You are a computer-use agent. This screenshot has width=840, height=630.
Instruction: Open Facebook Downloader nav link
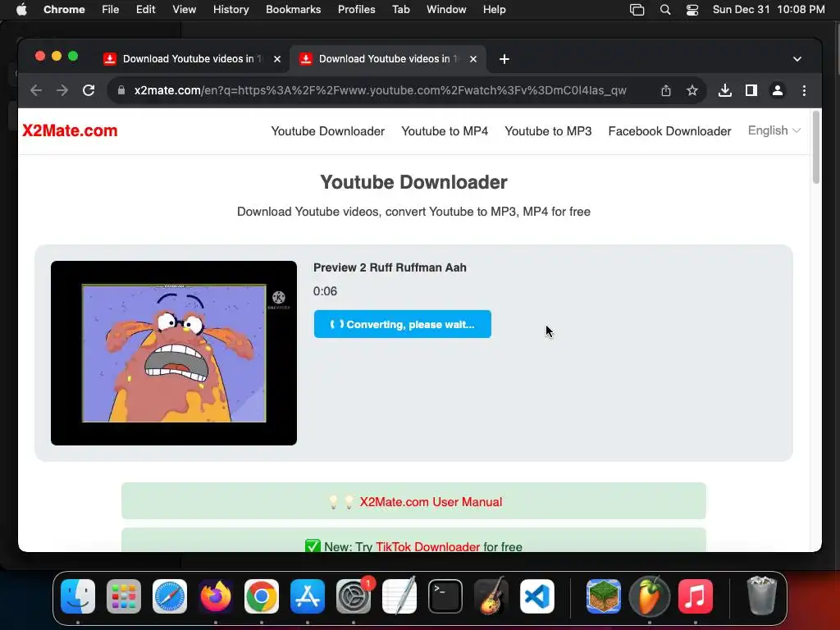pyautogui.click(x=669, y=131)
